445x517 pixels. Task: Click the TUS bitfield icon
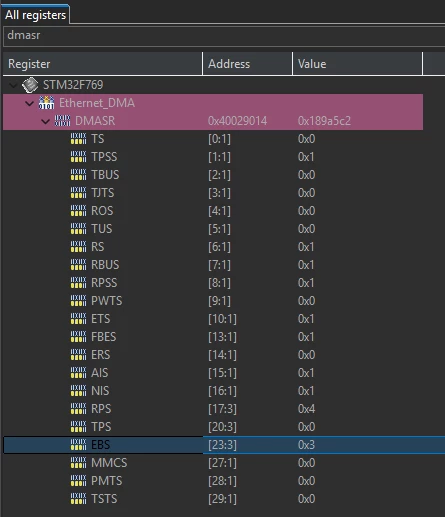(x=78, y=229)
